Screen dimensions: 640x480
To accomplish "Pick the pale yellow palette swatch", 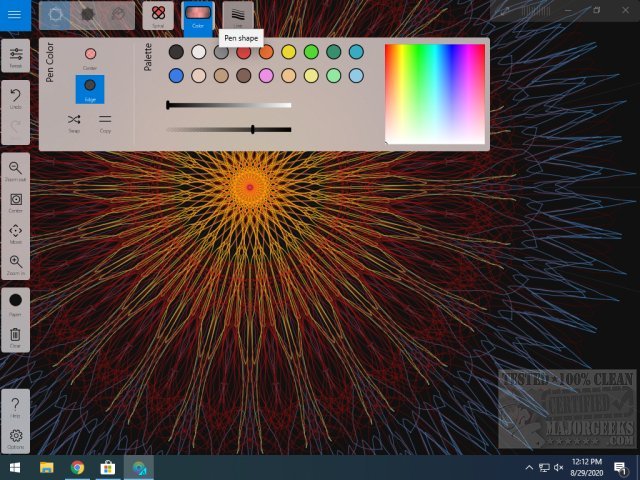I will 311,76.
